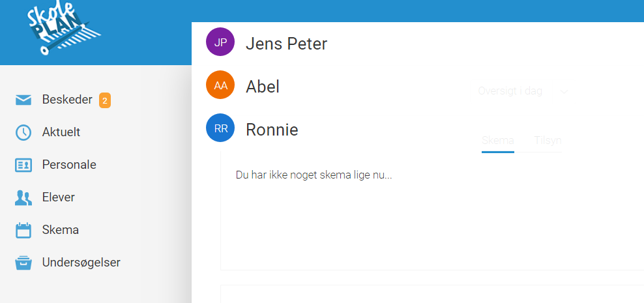Click the Aktuelt clock icon

pyautogui.click(x=23, y=132)
